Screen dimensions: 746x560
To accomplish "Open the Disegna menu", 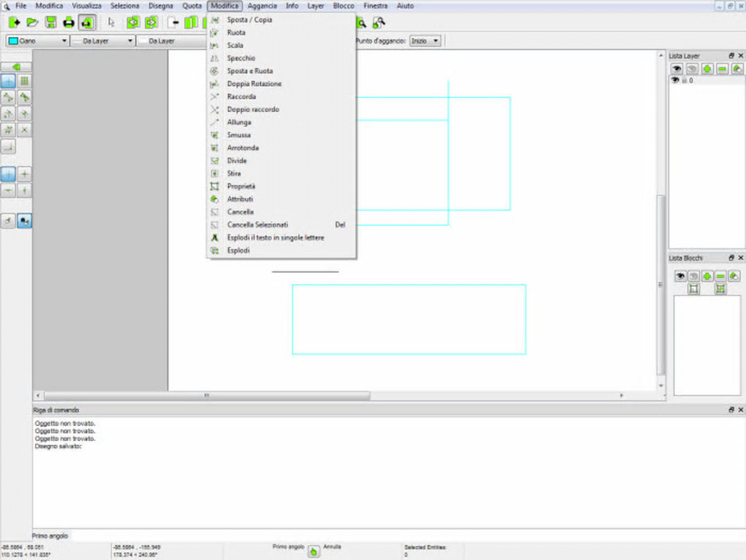I will pyautogui.click(x=160, y=6).
